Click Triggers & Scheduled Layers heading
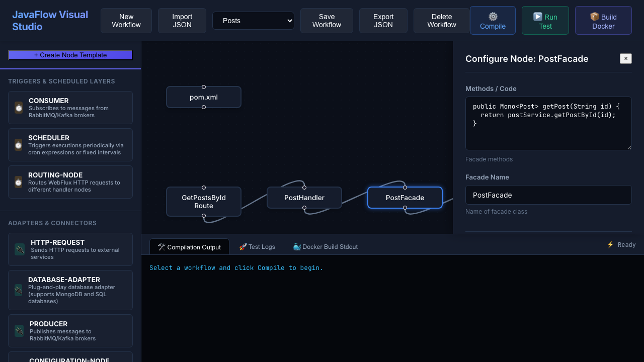Screen dimensions: 644x362 tap(61, 81)
